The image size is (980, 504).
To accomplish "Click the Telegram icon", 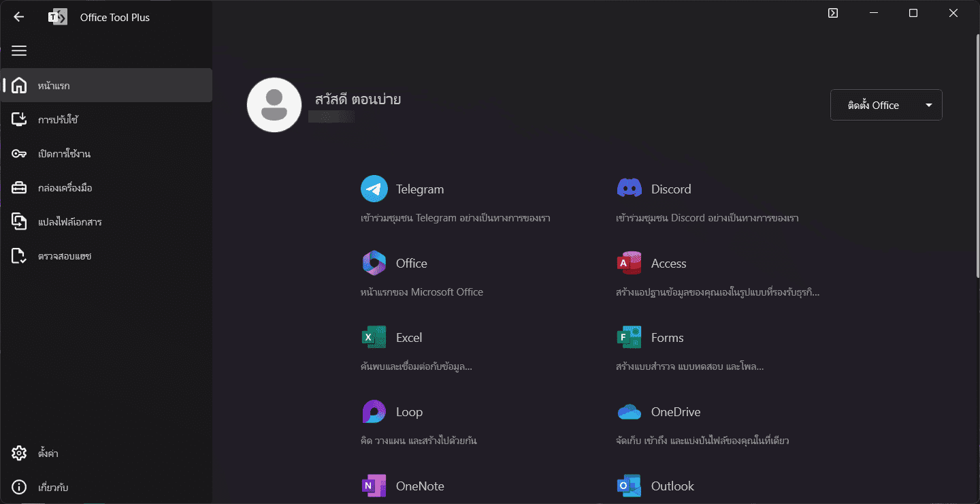I will point(374,189).
